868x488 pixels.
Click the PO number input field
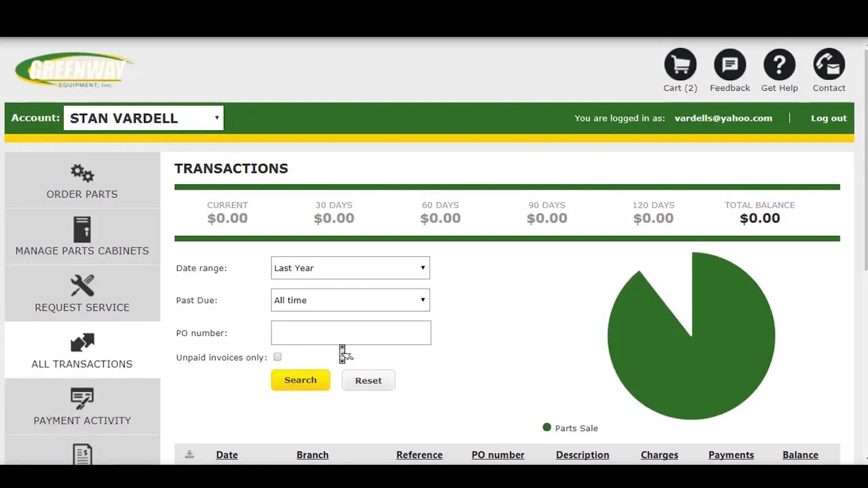coord(351,333)
